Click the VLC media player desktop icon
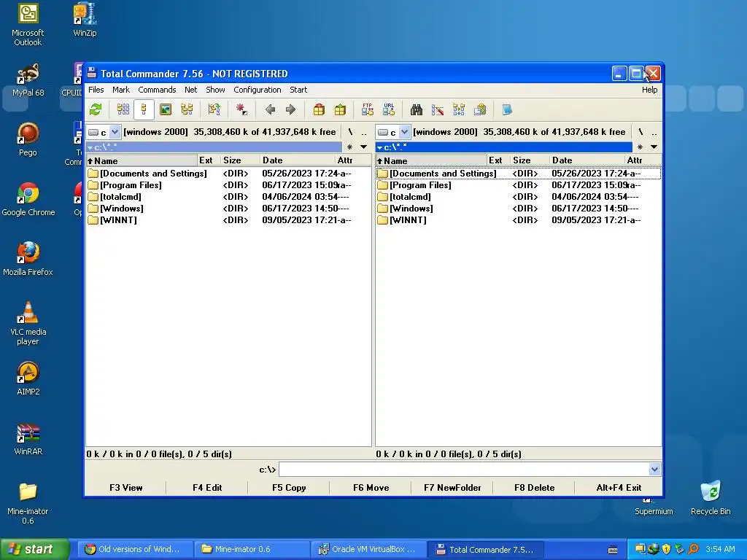Screen dimensions: 747x560 tap(28, 323)
